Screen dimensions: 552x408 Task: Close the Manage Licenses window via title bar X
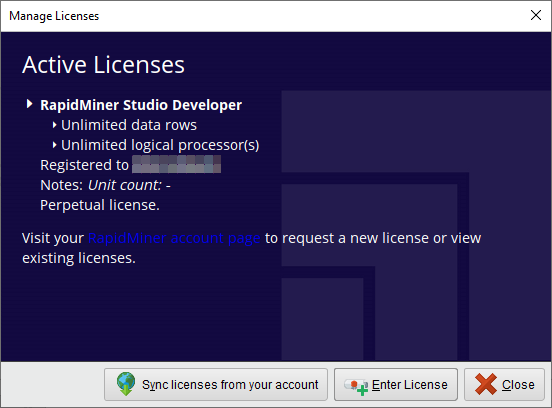536,15
